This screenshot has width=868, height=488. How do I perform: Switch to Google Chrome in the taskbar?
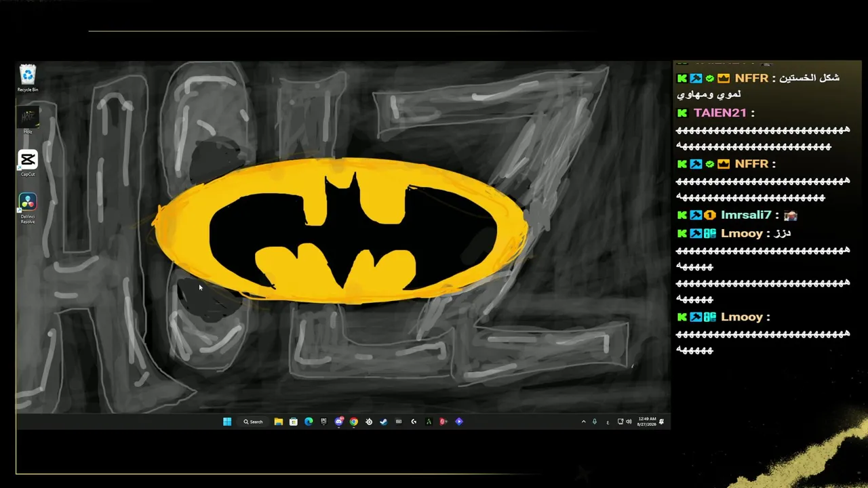pos(353,422)
